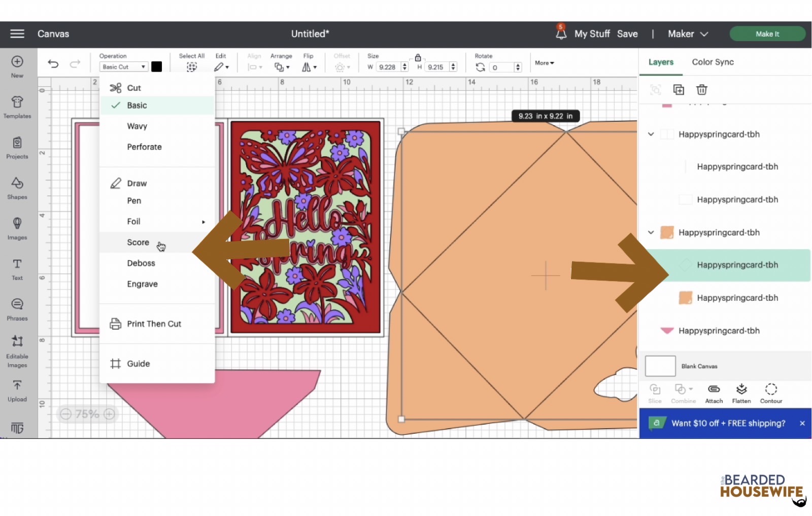Screen dimensions: 812x516
Task: Open the Maker machine dropdown
Action: click(688, 34)
